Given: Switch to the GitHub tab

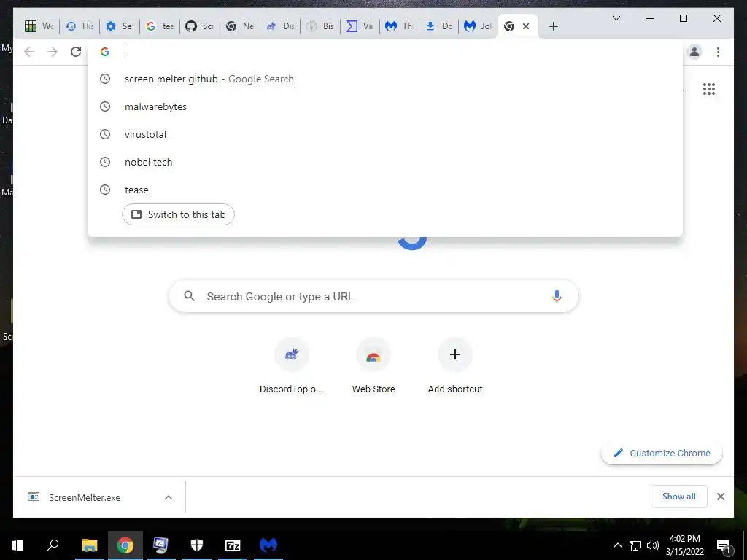Looking at the screenshot, I should [x=200, y=26].
